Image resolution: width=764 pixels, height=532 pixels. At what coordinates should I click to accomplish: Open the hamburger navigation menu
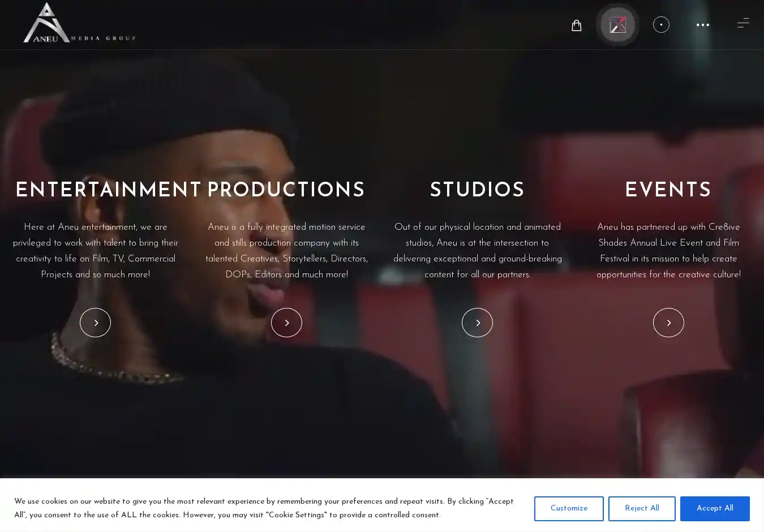[742, 23]
